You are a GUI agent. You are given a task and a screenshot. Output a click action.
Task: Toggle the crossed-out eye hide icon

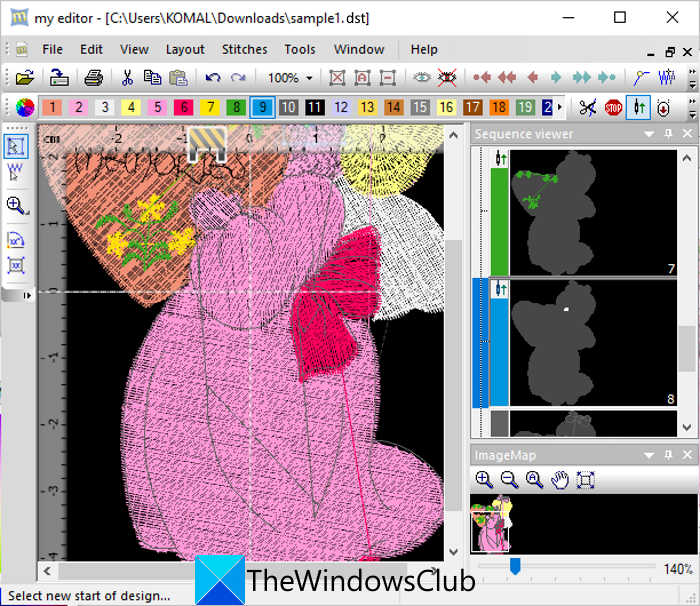click(x=447, y=77)
